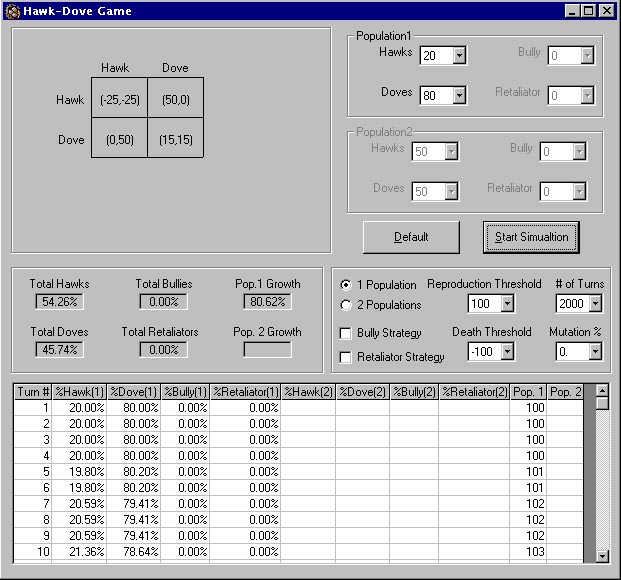621x580 pixels.
Task: Open Population1 Doves dropdown
Action: (x=459, y=95)
